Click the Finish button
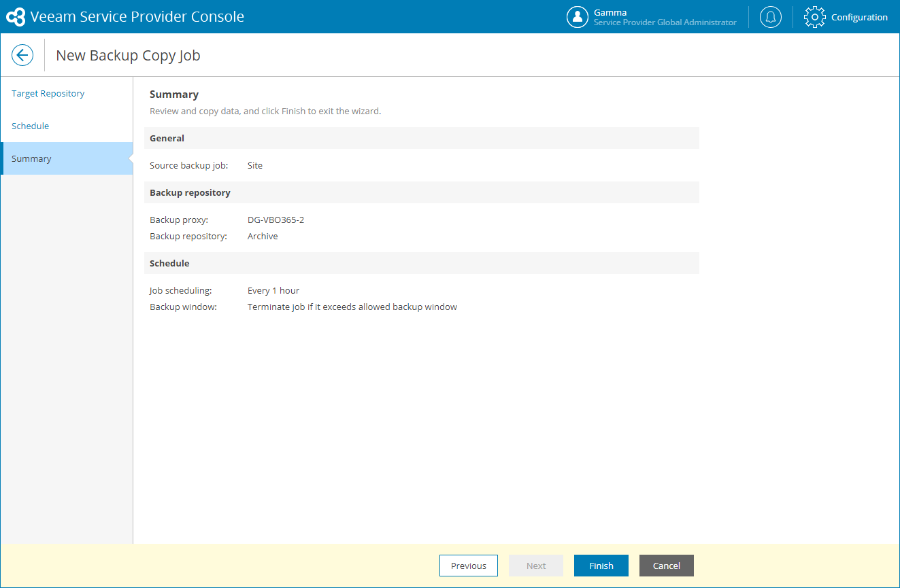900x588 pixels. 601,566
